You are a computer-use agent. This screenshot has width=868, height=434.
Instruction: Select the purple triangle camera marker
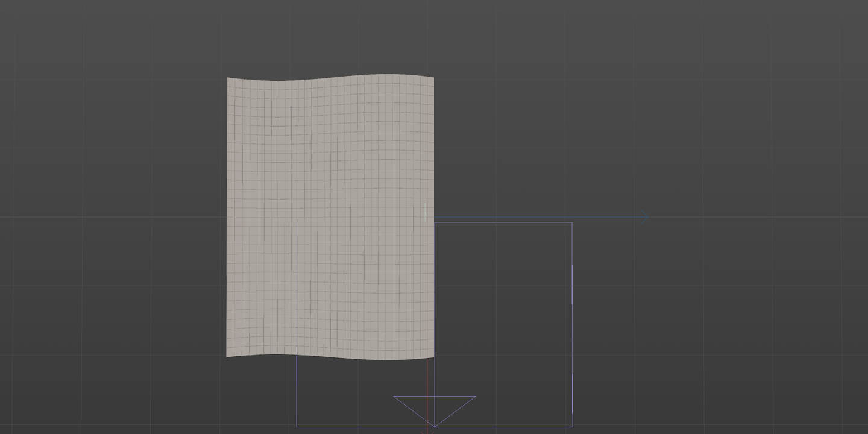point(435,412)
